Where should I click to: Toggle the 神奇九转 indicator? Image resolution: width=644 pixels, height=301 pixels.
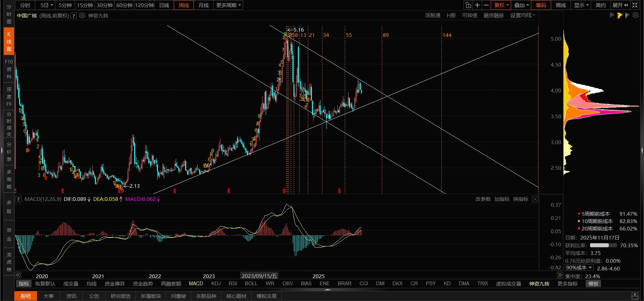click(539, 284)
